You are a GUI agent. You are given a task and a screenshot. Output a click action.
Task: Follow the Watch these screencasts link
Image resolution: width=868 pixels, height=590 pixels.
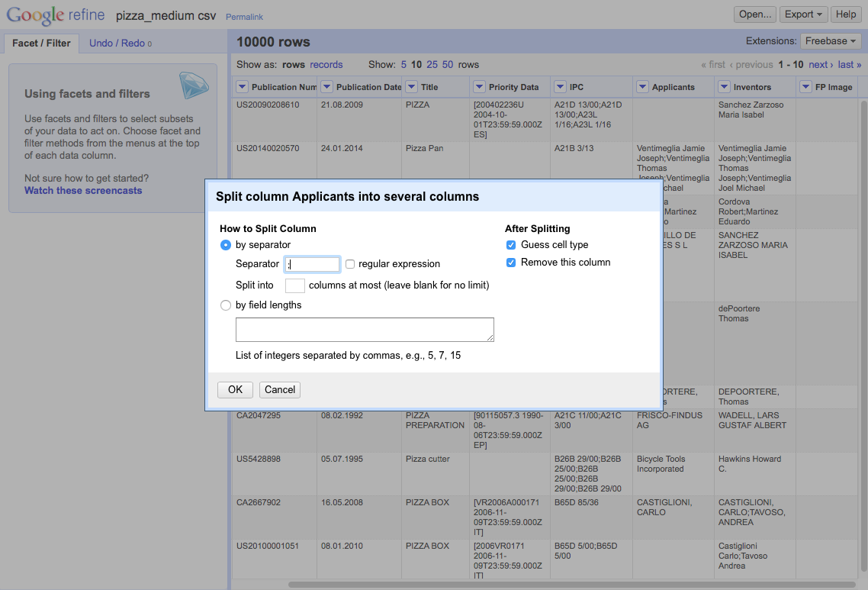83,191
